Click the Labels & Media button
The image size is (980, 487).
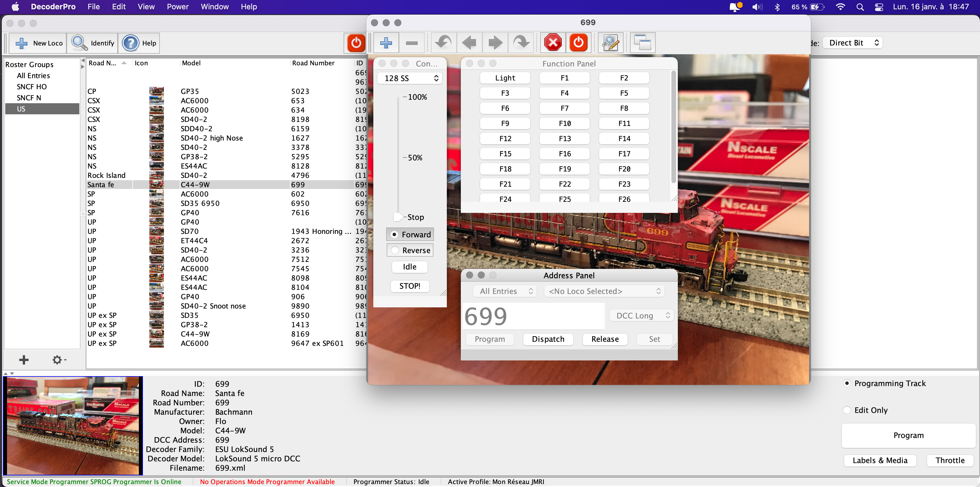[880, 460]
